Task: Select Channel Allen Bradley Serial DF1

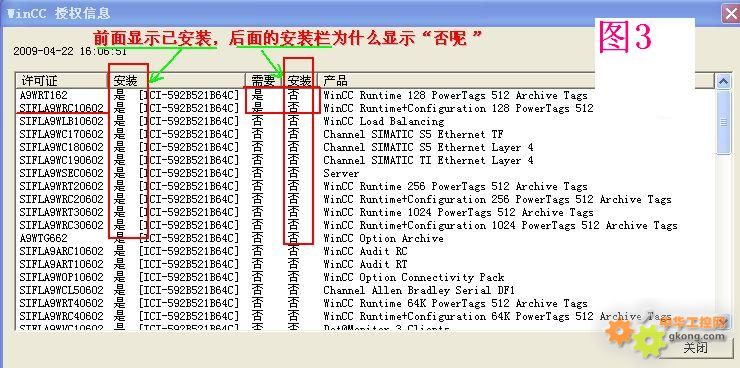Action: tap(365, 290)
